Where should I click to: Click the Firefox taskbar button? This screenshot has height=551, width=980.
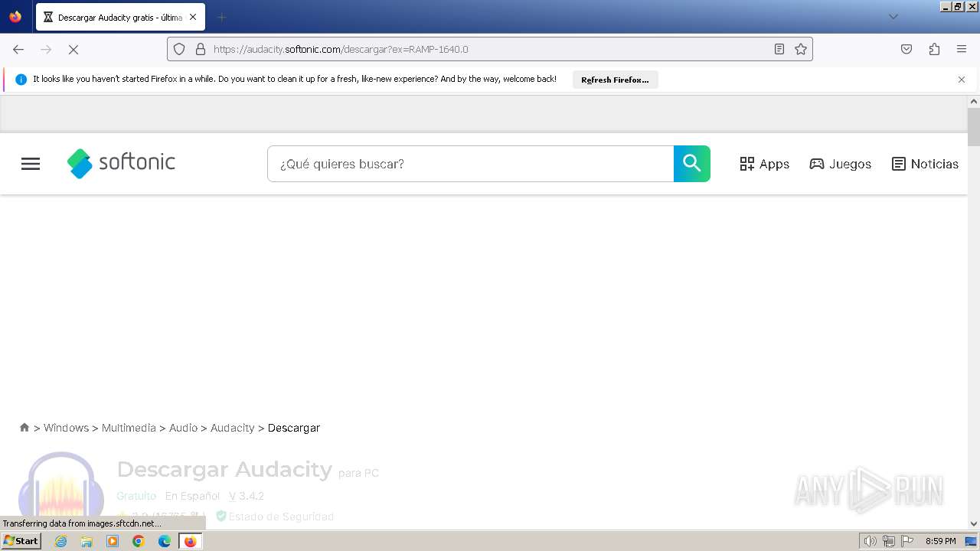(x=190, y=541)
